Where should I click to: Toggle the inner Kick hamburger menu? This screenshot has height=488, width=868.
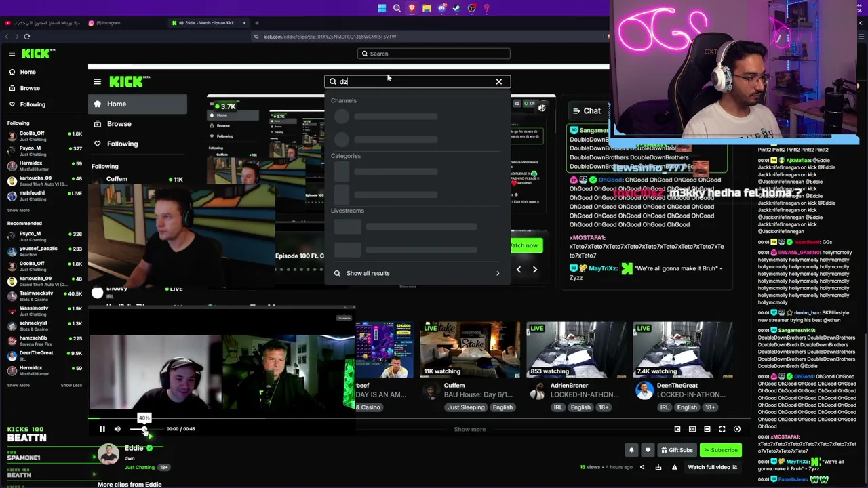pyautogui.click(x=97, y=82)
